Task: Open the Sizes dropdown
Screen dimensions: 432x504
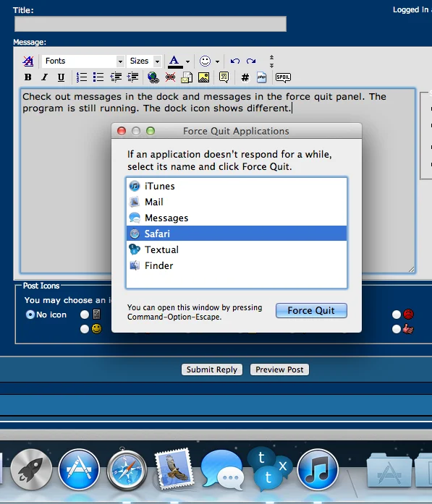Action: click(144, 61)
